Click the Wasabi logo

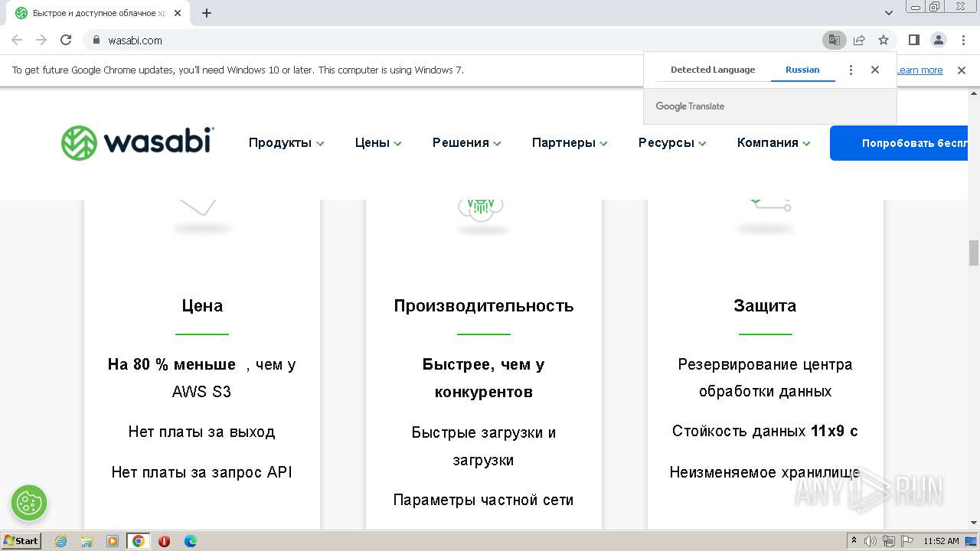coord(138,143)
